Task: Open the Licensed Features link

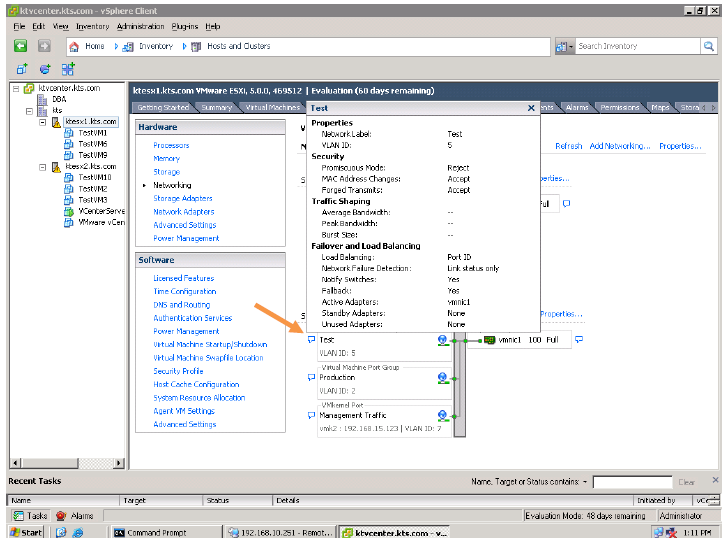Action: (x=184, y=278)
